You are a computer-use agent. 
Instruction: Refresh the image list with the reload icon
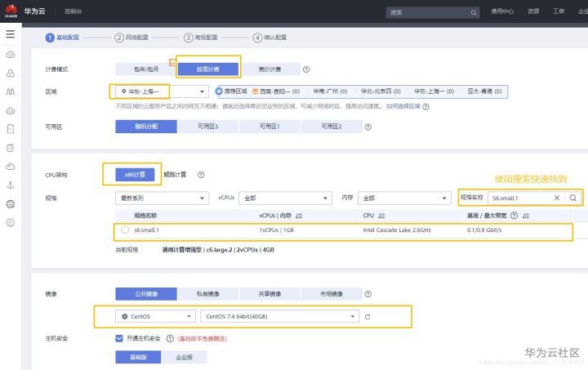point(367,317)
